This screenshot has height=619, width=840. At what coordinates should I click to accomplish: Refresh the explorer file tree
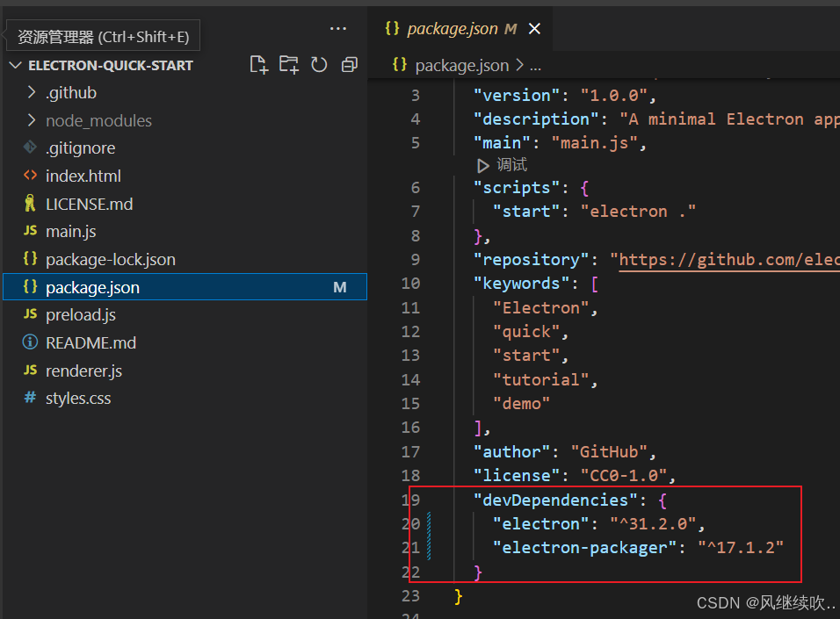[319, 64]
